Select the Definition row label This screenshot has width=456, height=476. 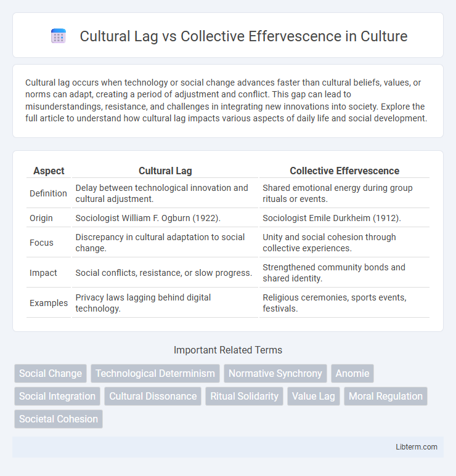click(49, 193)
